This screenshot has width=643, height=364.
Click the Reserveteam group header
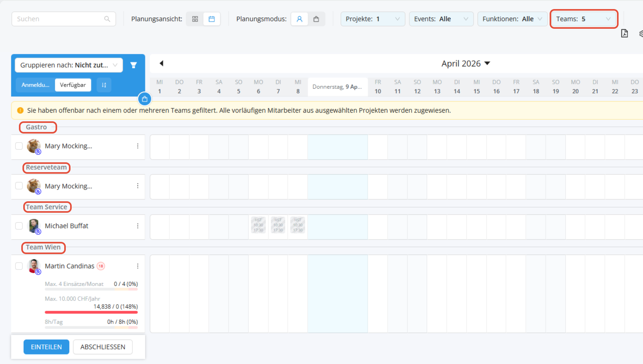pos(46,167)
